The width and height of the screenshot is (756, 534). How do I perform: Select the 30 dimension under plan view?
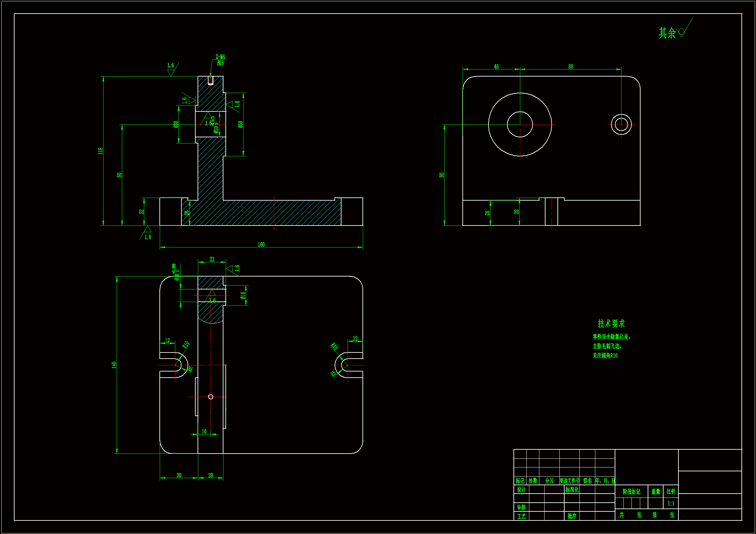179,475
